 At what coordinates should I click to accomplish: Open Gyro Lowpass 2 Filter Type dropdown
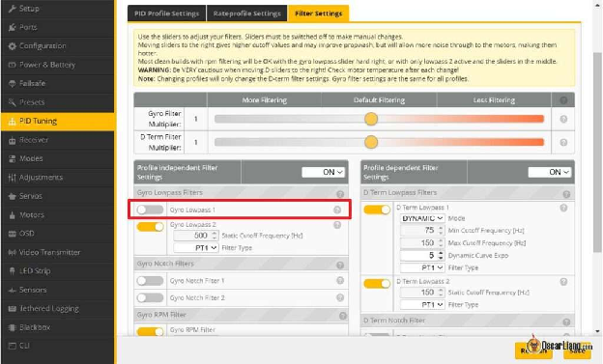pyautogui.click(x=196, y=248)
